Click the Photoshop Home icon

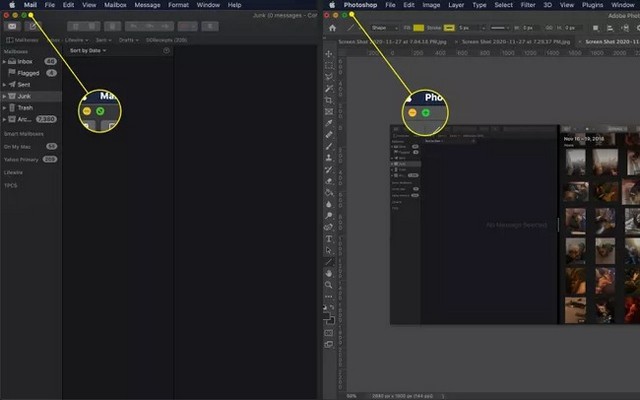[x=332, y=28]
